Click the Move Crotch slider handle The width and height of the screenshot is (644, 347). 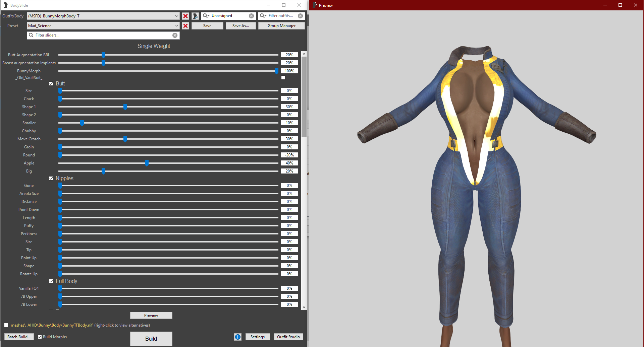[x=125, y=139]
